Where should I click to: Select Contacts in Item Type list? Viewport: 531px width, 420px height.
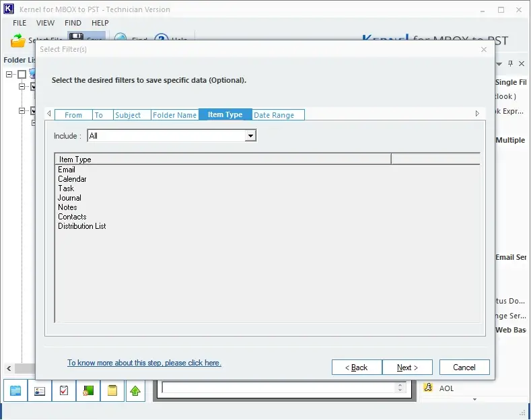click(72, 217)
